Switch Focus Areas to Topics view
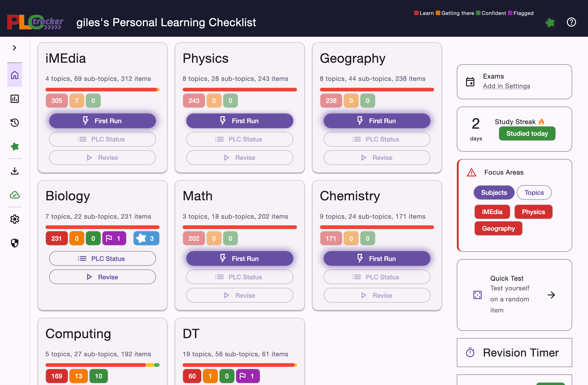588x385 pixels. pos(534,192)
